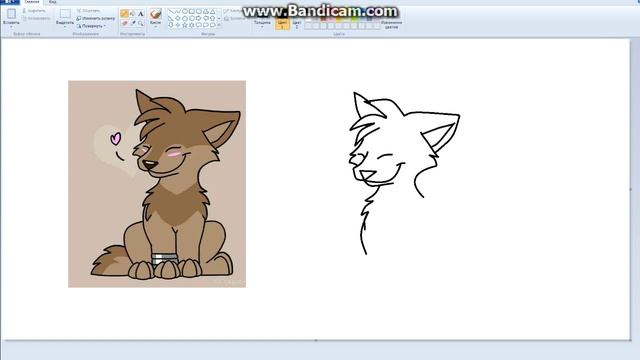Viewport: 640px width, 360px height.
Task: Open the Resize and skew dialog
Action: click(96, 18)
